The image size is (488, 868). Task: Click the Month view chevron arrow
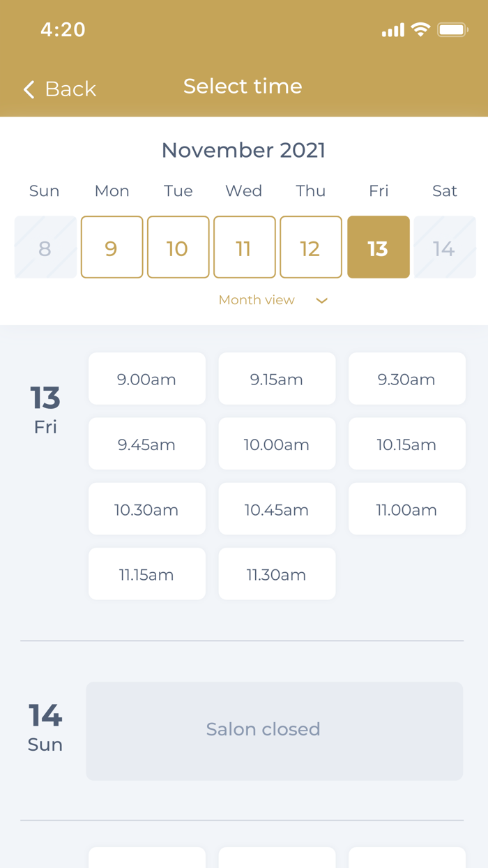[x=321, y=300]
